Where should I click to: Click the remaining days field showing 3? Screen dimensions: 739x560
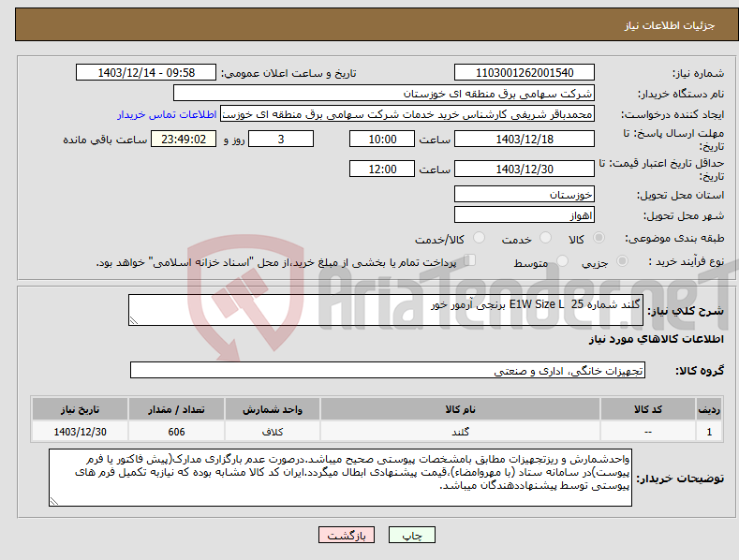(x=281, y=139)
